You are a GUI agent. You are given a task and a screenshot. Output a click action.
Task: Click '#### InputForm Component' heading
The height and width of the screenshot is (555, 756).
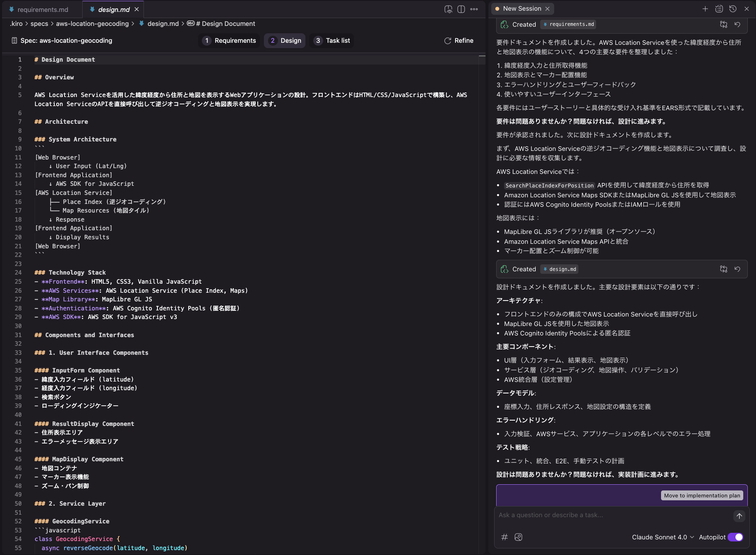77,370
